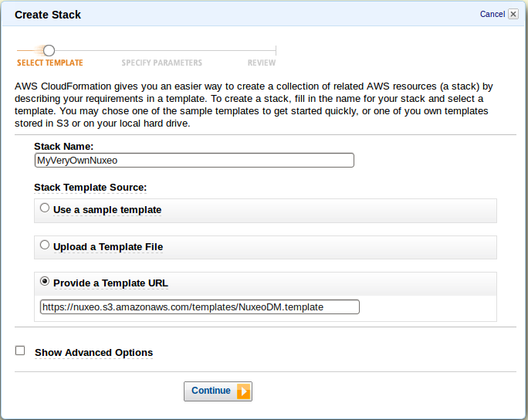Open the Select Template step
The image size is (528, 420).
(x=50, y=63)
